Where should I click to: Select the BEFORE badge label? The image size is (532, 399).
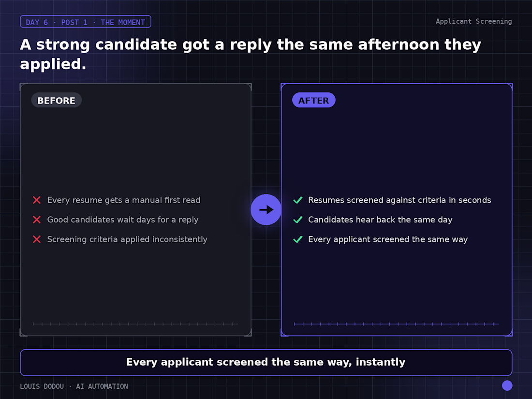point(56,101)
